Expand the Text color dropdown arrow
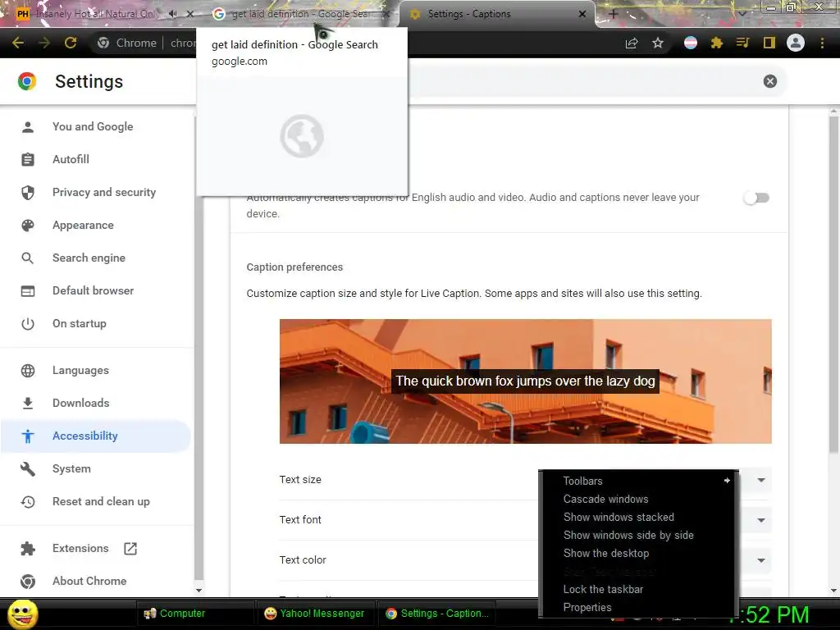Image resolution: width=840 pixels, height=630 pixels. click(761, 560)
